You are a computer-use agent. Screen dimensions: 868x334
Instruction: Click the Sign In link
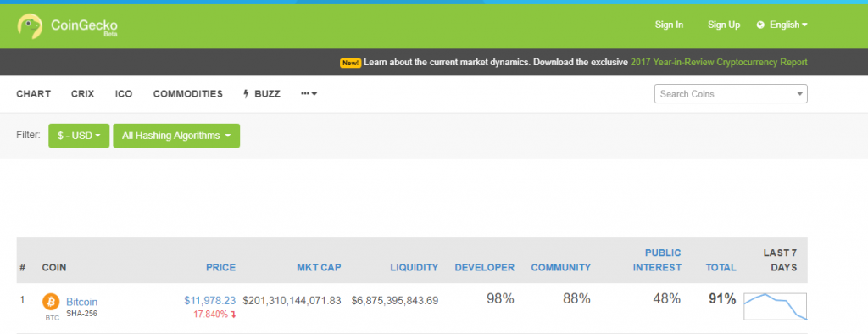point(669,25)
